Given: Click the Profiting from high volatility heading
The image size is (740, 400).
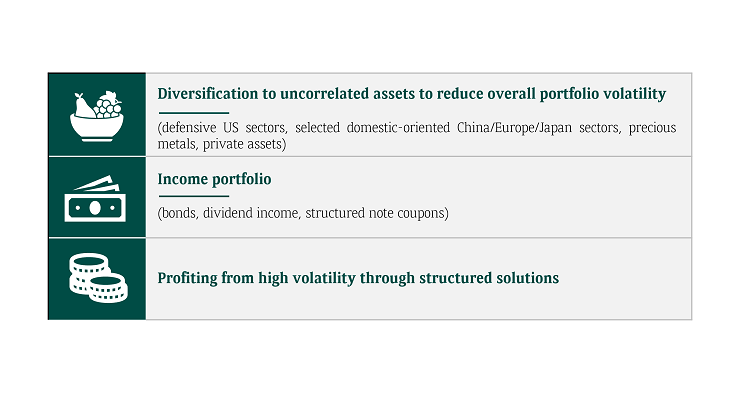Looking at the screenshot, I should [358, 277].
